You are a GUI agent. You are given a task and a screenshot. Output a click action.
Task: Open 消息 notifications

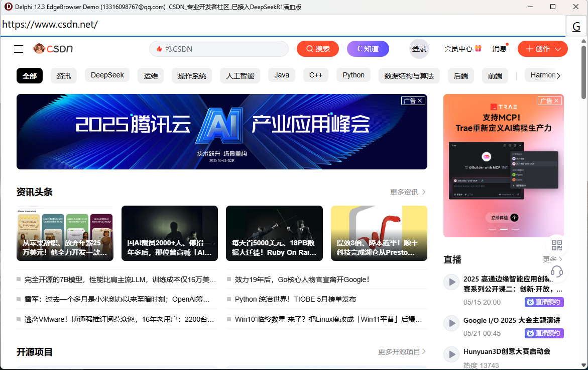coord(499,49)
